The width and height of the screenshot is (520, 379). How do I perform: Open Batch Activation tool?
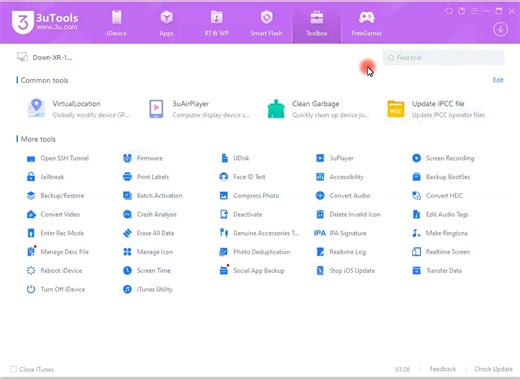tap(153, 196)
